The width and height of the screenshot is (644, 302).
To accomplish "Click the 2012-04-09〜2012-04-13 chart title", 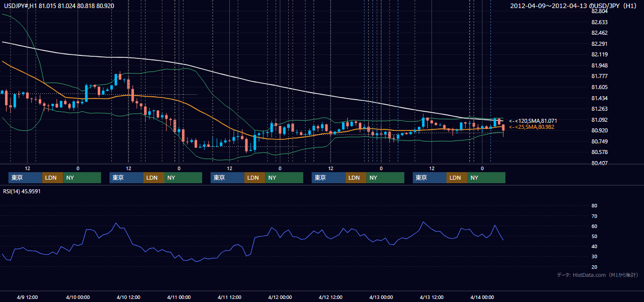I will 574,6.
